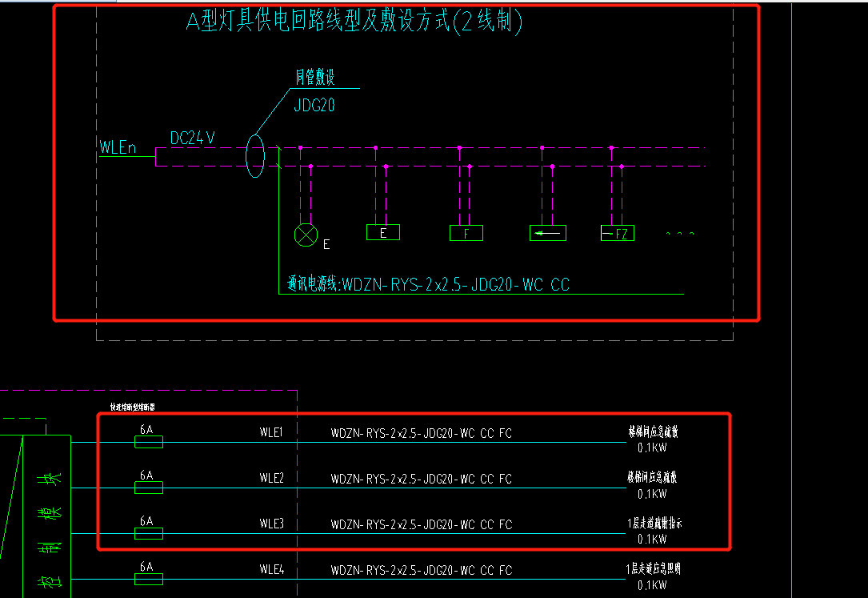Click the 0.1KW value on WLE3 row
The width and height of the screenshot is (868, 598).
[652, 540]
